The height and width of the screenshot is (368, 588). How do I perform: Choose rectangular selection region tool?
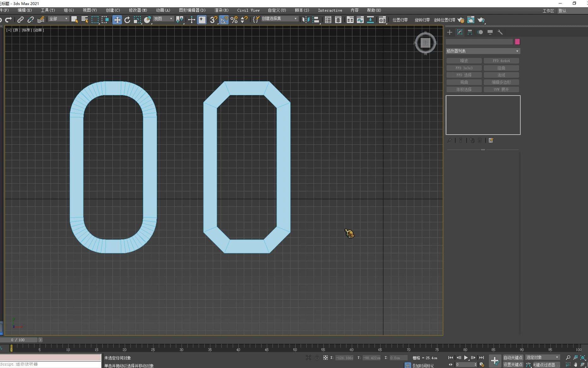coord(95,20)
